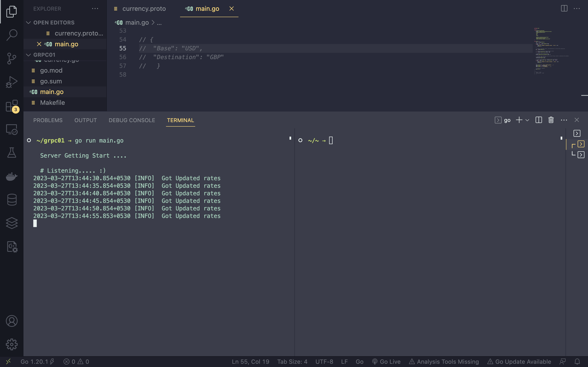Open the Docker panel
Screen dimensions: 588x367
pyautogui.click(x=11, y=176)
